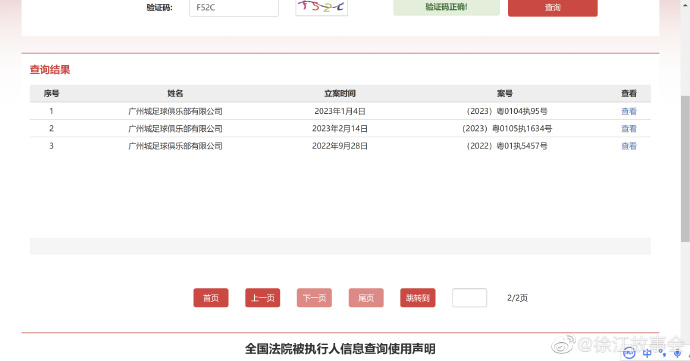This screenshot has width=690, height=361.
Task: Open 查看 link for case 粤0104执95号
Action: point(629,111)
